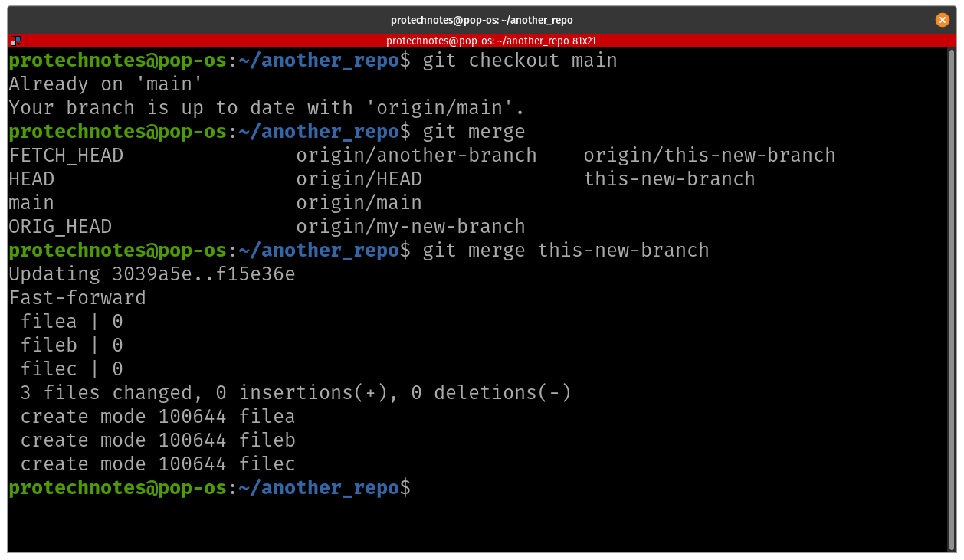Click the 'fileb | 0' diffstat line
Viewport: 964px width, 560px height.
[x=72, y=345]
